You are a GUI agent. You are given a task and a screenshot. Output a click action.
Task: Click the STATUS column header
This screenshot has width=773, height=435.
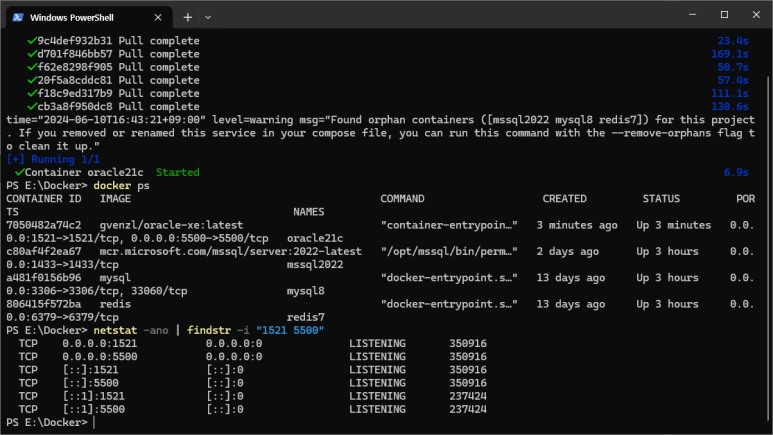[x=661, y=199]
